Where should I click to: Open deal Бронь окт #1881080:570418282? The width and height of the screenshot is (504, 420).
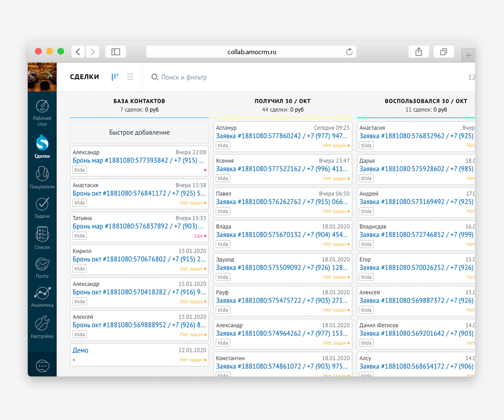tap(139, 292)
